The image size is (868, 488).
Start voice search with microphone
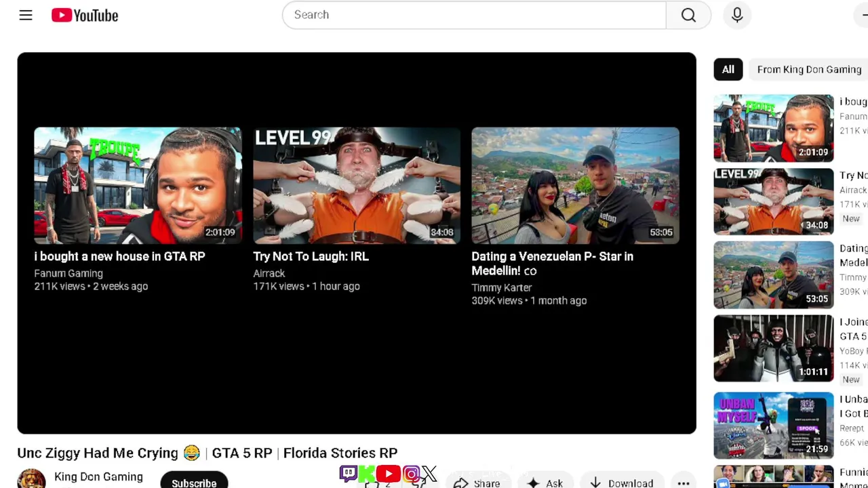point(737,15)
